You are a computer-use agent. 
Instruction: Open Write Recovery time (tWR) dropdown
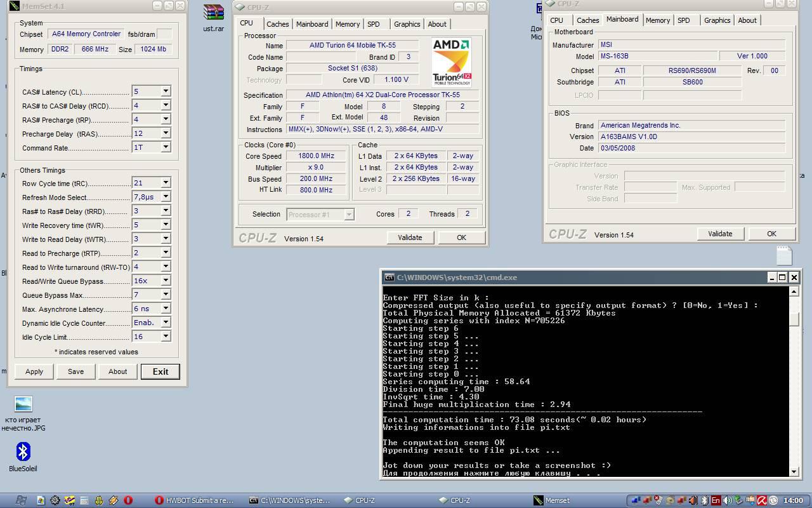[165, 225]
